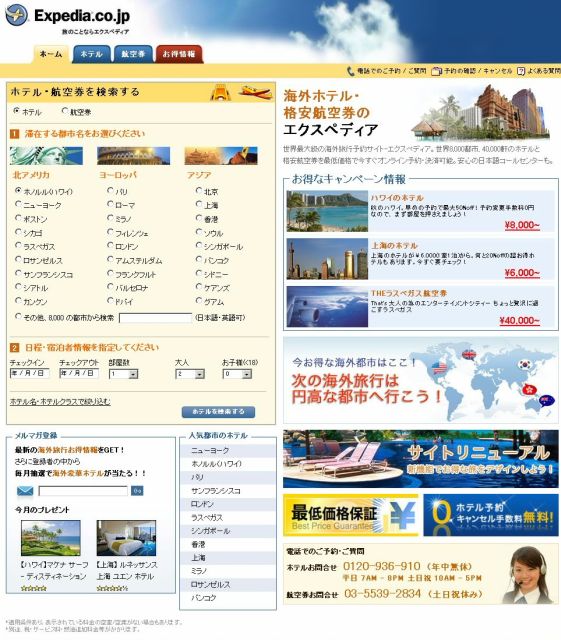Open the ¥40,000~ Las Vegas flight link
This screenshot has height=640, width=561.
pyautogui.click(x=520, y=321)
